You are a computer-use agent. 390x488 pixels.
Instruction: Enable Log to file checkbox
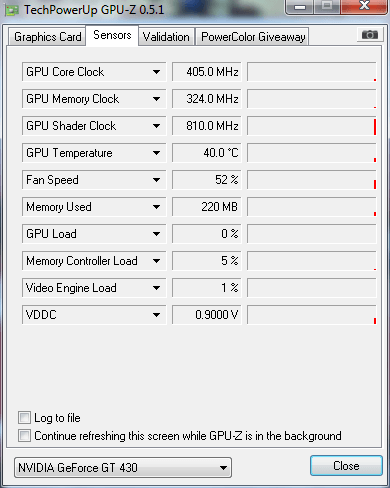pos(24,418)
